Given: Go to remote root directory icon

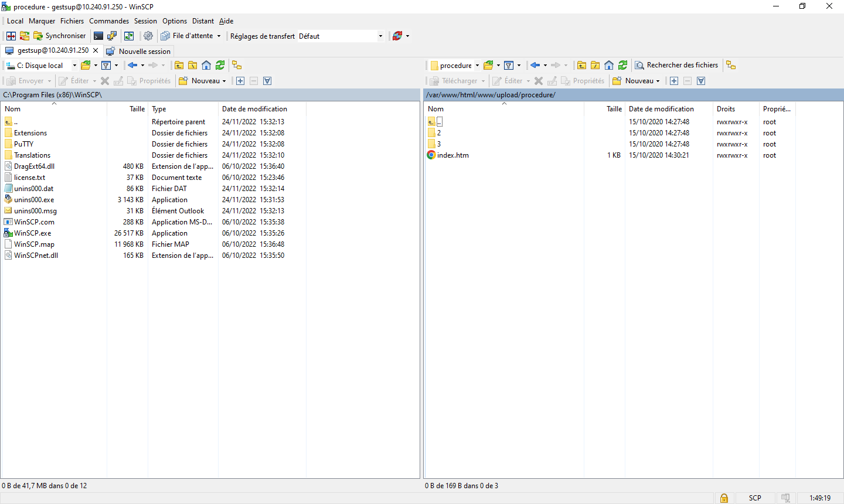Looking at the screenshot, I should click(x=595, y=65).
